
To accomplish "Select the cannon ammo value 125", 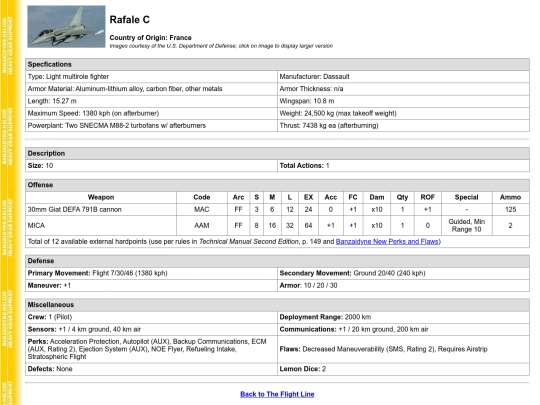I will tap(511, 209).
